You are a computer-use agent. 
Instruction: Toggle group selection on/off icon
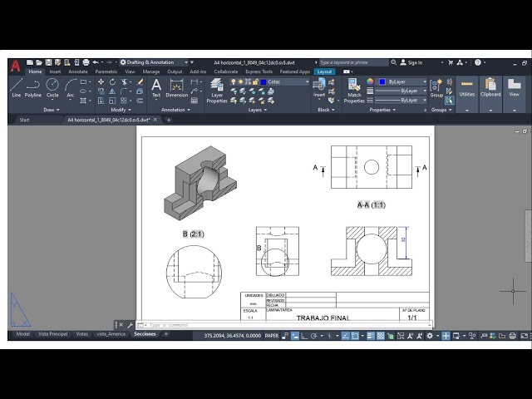coord(449,101)
